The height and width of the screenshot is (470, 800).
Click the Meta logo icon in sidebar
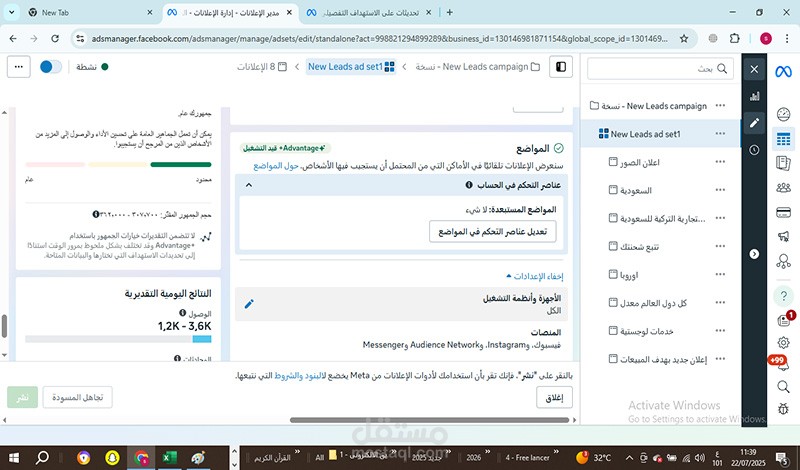pyautogui.click(x=783, y=72)
